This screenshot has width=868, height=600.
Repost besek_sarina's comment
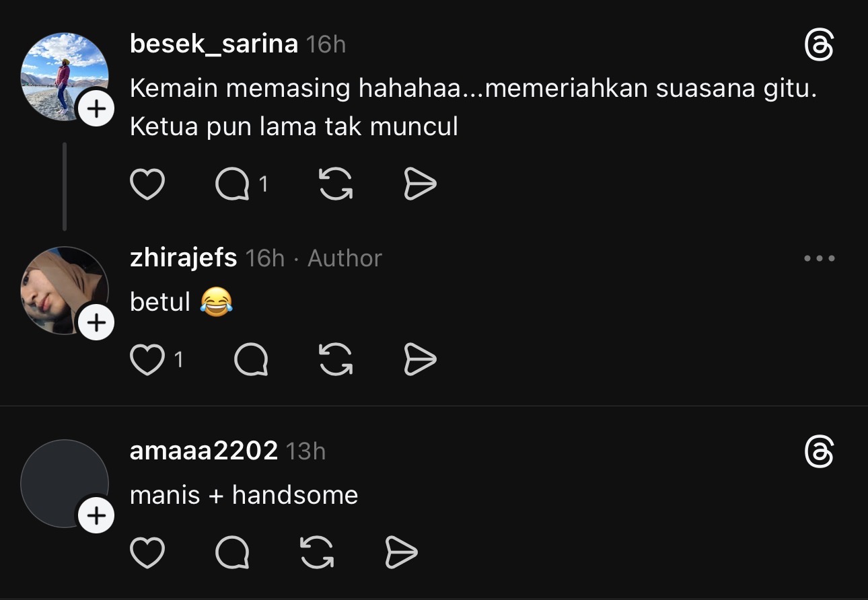[x=336, y=184]
